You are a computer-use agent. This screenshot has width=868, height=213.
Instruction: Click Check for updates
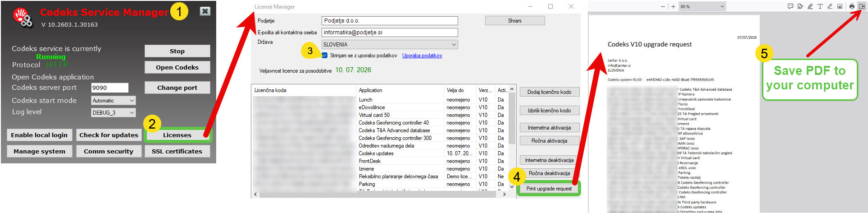click(x=109, y=135)
